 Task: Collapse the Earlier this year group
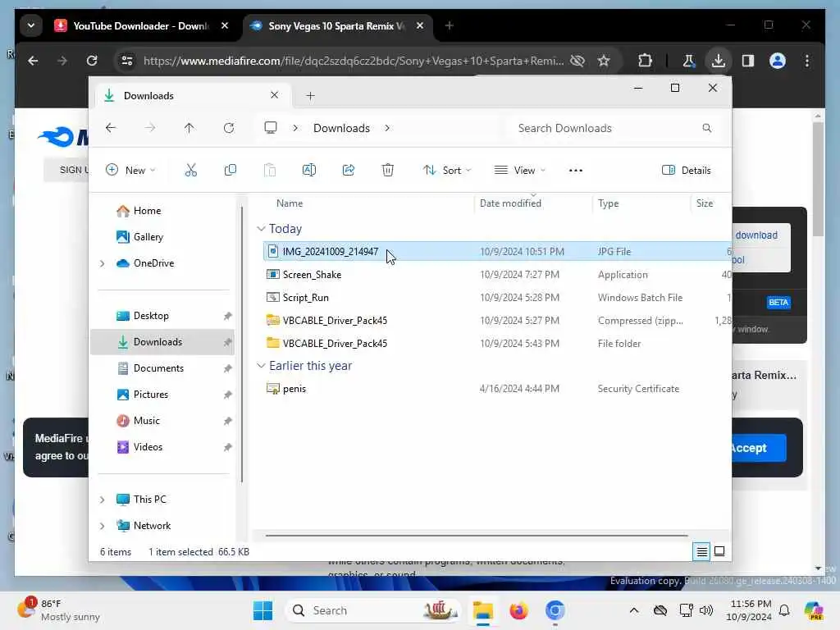[261, 366]
